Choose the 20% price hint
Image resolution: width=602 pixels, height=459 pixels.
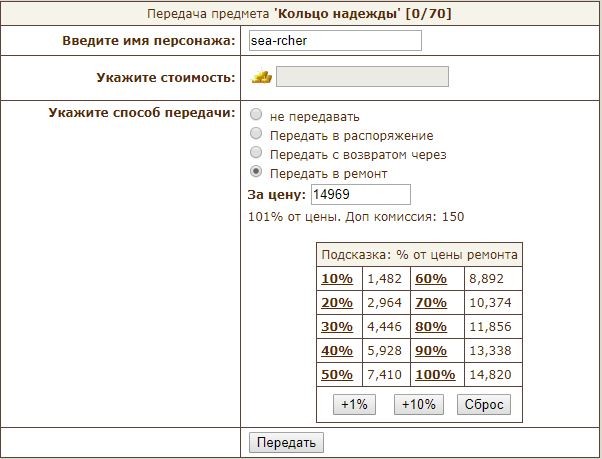pyautogui.click(x=337, y=303)
